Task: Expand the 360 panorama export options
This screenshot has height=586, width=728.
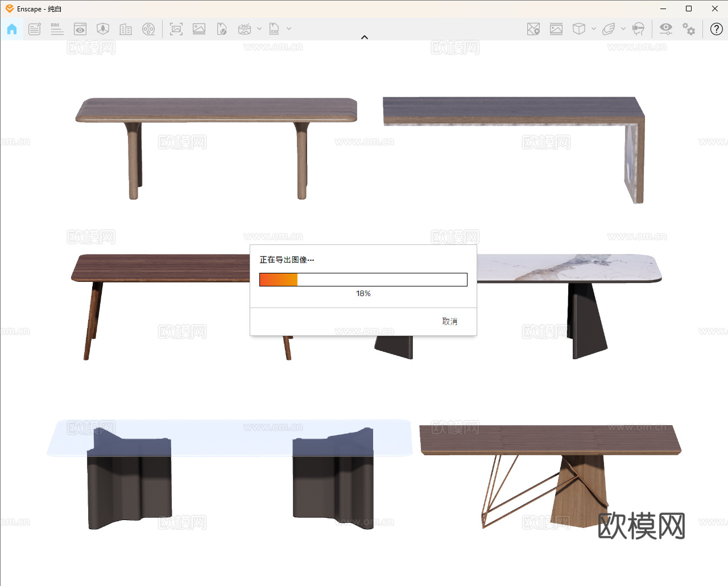Action: [x=259, y=28]
